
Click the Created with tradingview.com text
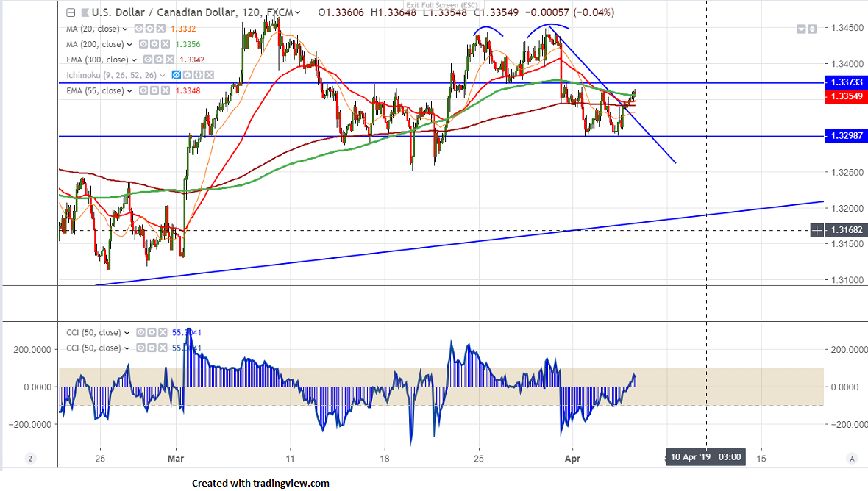pyautogui.click(x=260, y=483)
